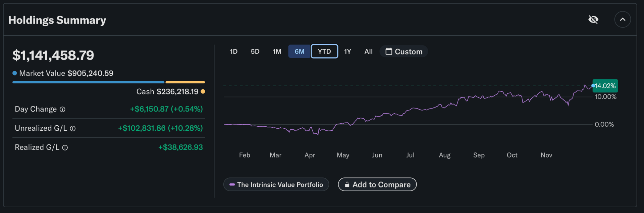
Task: Click Day Change info icon
Action: pyautogui.click(x=62, y=110)
